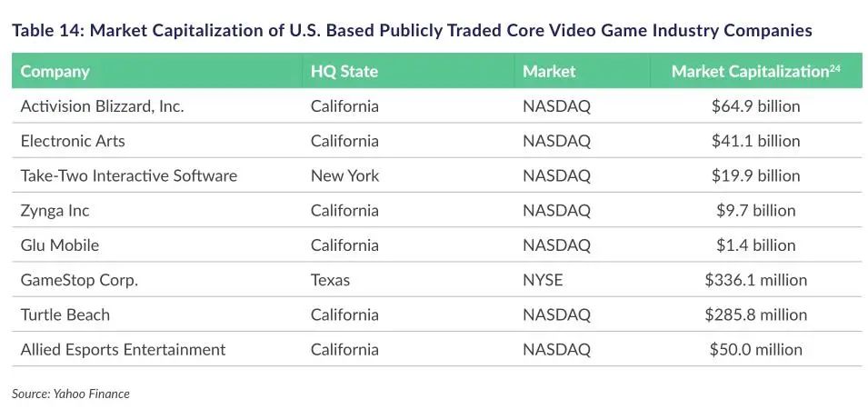Select Allied Esports Entertainment cell
Screen dimensions: 868x409
[x=123, y=350]
